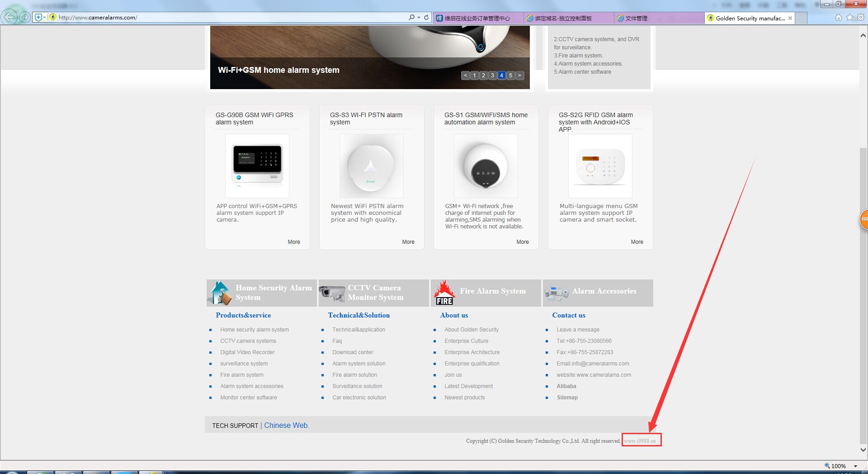
Task: Click the zoom level magnifier icon
Action: 827,465
